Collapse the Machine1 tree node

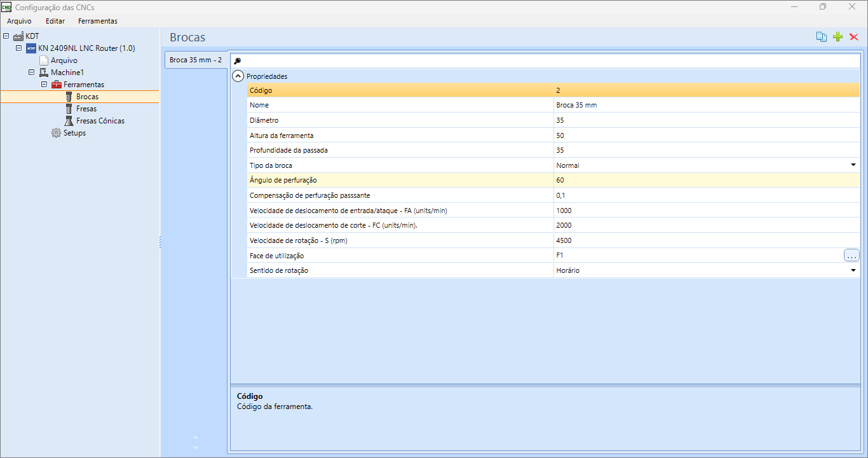click(31, 73)
